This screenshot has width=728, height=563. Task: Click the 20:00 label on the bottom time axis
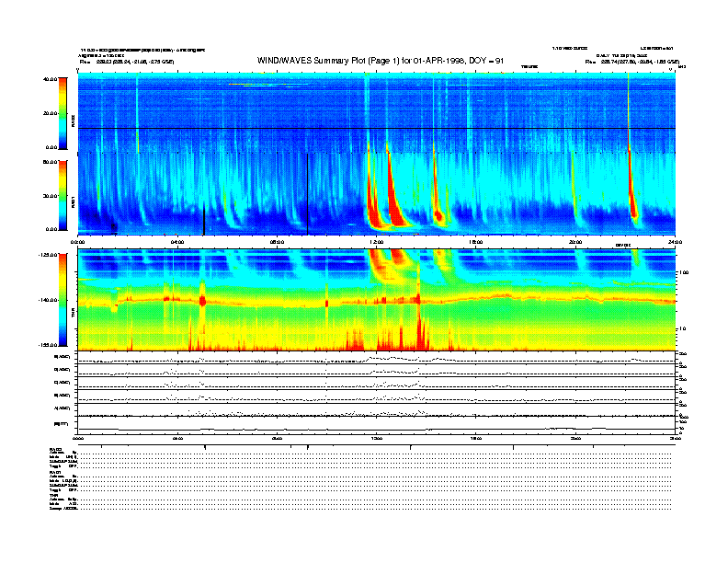click(575, 438)
